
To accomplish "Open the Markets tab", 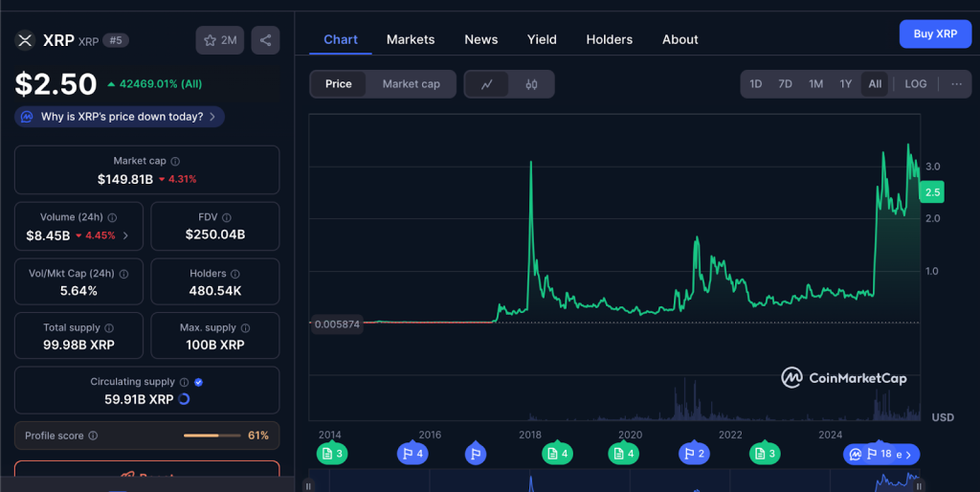I will (x=411, y=39).
